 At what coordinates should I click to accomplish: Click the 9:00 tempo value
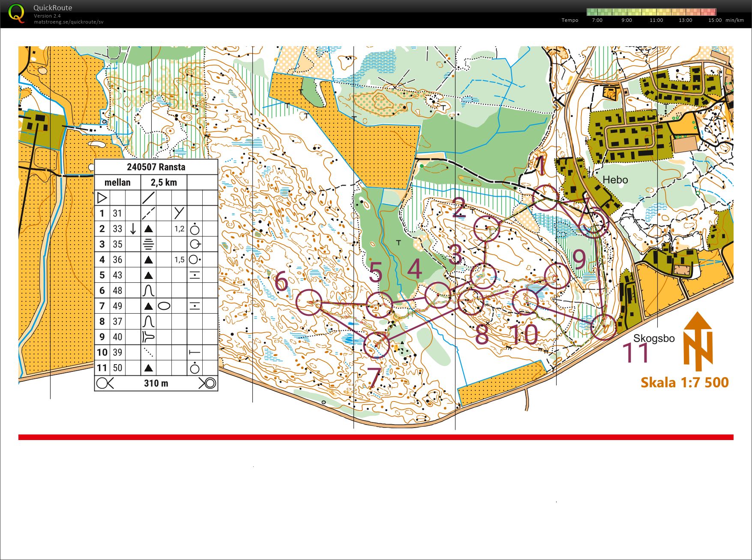tap(626, 20)
